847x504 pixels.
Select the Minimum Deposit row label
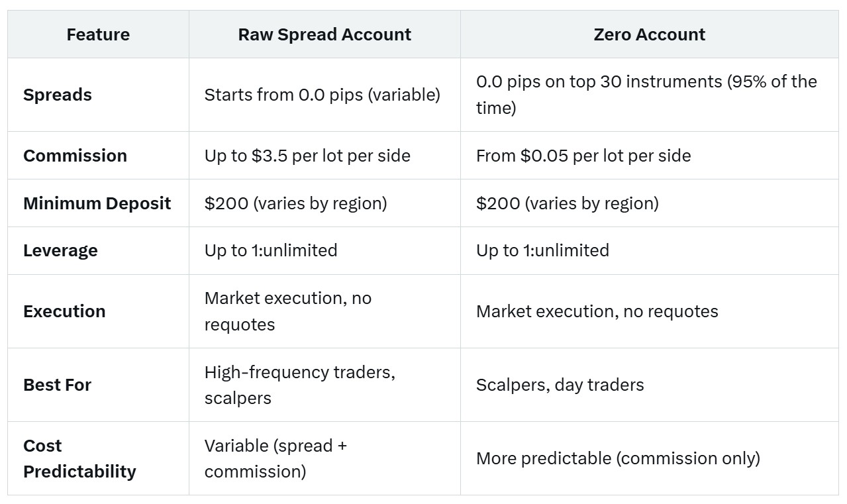coord(97,203)
